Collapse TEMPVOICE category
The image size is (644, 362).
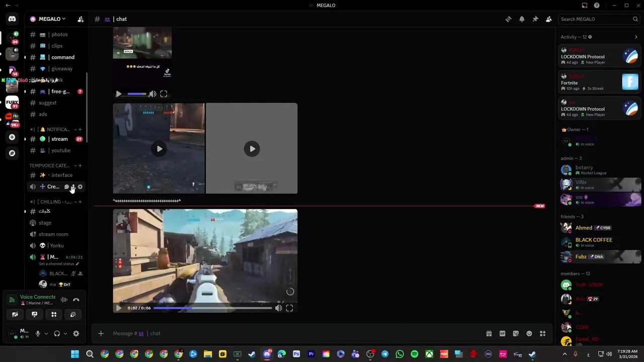click(52, 165)
